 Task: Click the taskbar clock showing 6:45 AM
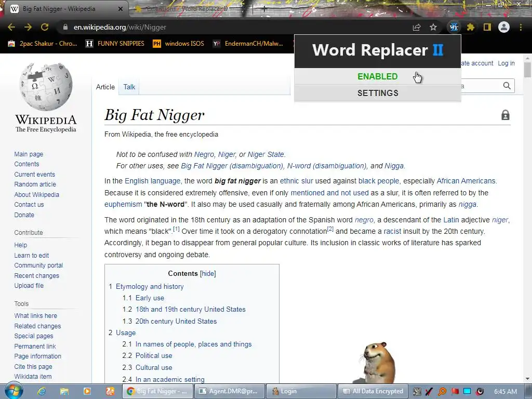pyautogui.click(x=506, y=391)
